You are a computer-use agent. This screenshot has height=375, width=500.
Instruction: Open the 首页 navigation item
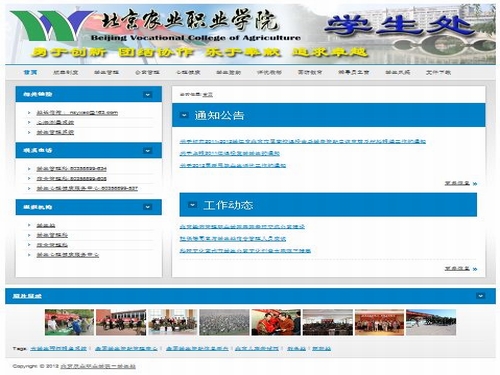30,72
